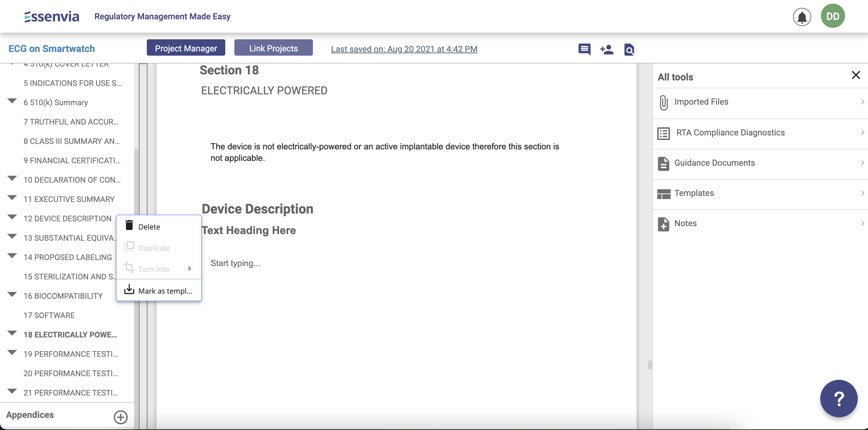Add an appendix with plus icon
868x430 pixels.
click(120, 417)
